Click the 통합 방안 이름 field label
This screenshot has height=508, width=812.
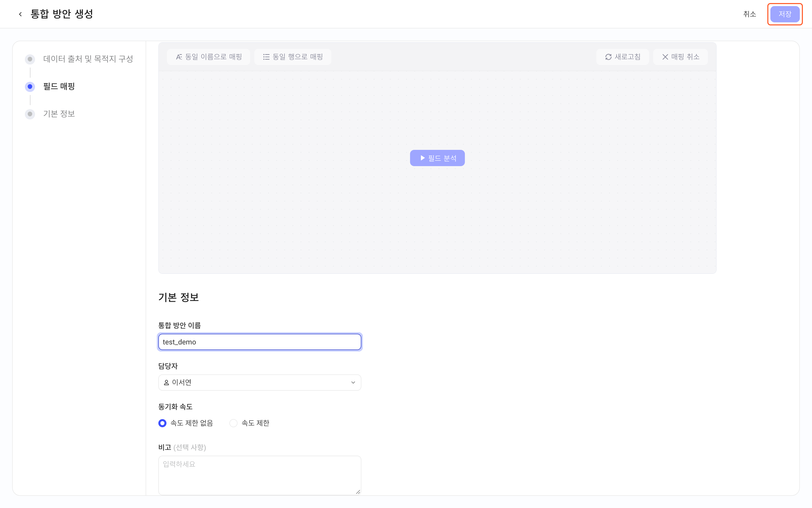coord(179,325)
